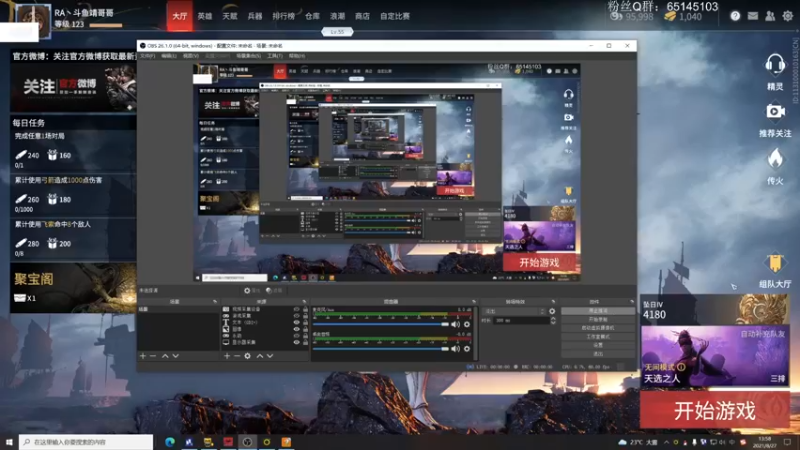Open microphone audio settings gear in mixer

click(x=467, y=324)
